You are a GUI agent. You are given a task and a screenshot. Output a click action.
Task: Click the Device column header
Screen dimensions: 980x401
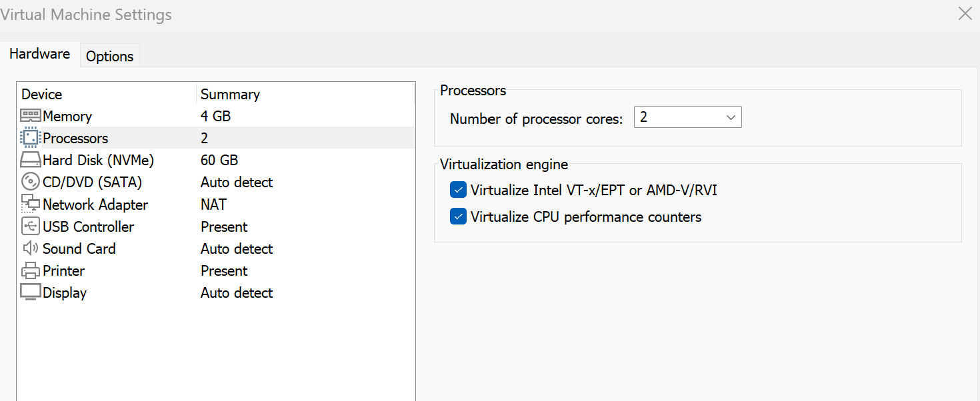click(41, 95)
